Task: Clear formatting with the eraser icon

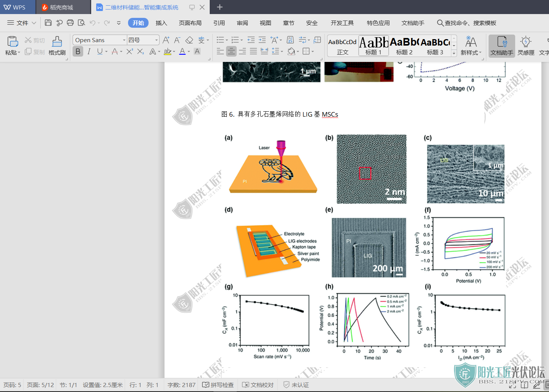Action: pyautogui.click(x=189, y=40)
